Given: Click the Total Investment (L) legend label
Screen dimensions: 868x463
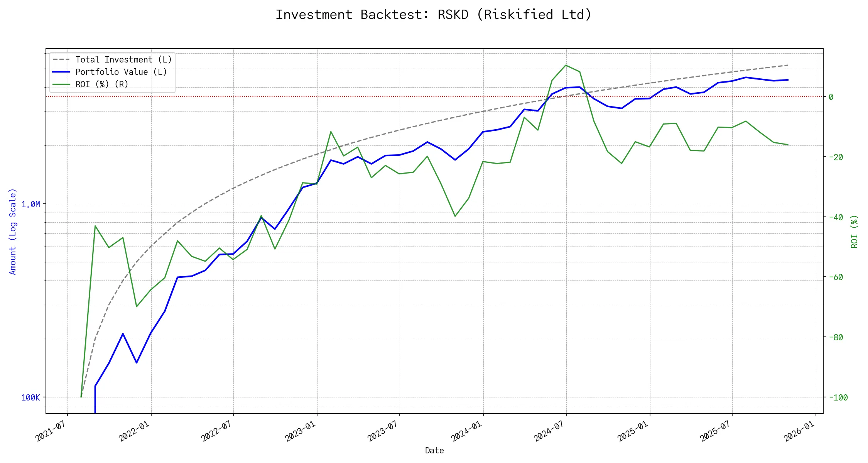Looking at the screenshot, I should 123,60.
